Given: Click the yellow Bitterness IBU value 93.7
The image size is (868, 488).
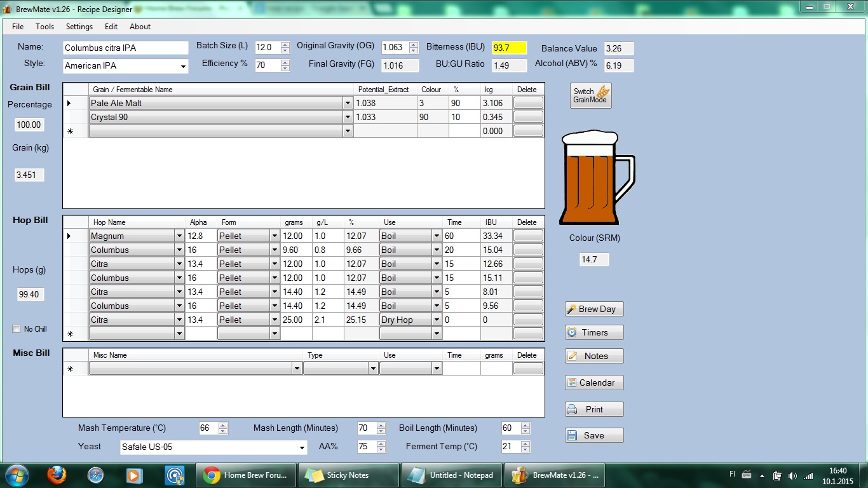Looking at the screenshot, I should (x=510, y=48).
